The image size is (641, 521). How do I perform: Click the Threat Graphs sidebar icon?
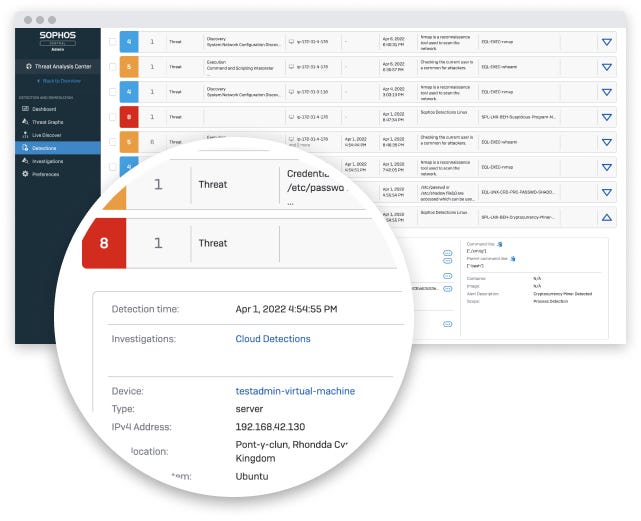[x=25, y=122]
